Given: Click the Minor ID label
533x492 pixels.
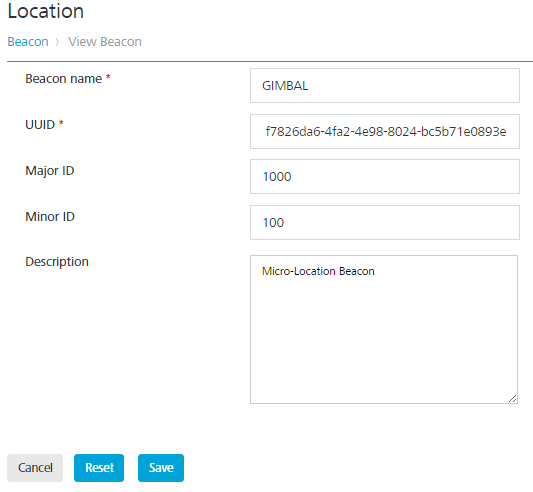Looking at the screenshot, I should click(50, 217).
